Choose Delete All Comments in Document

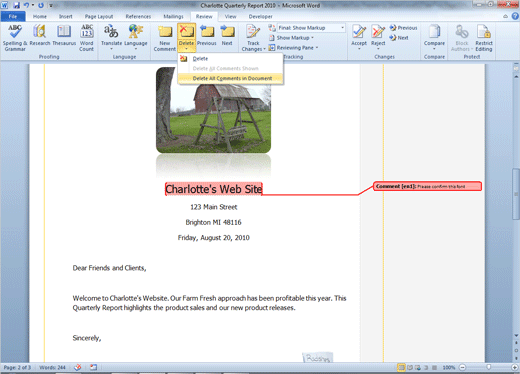[x=231, y=78]
